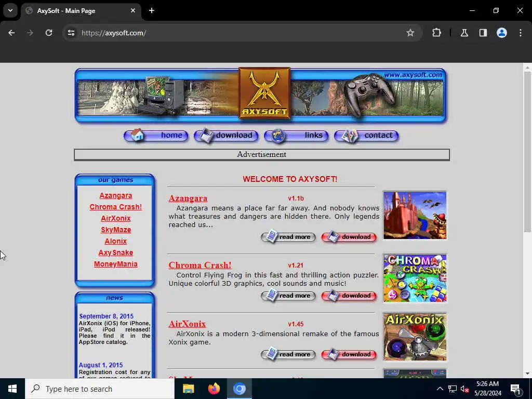Go back using the browser back arrow
Screen dimensions: 532x399
click(x=11, y=33)
